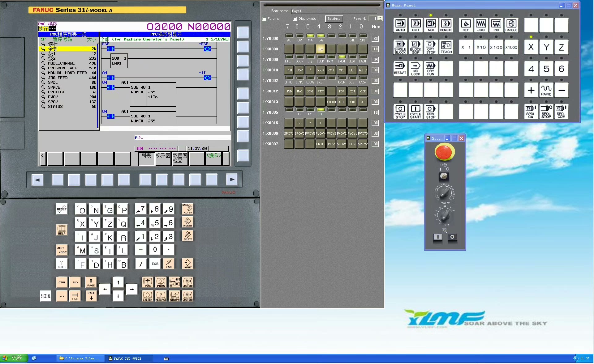The width and height of the screenshot is (594, 364).
Task: Switch to the 梯形图 ladder diagram soft key
Action: tap(163, 159)
